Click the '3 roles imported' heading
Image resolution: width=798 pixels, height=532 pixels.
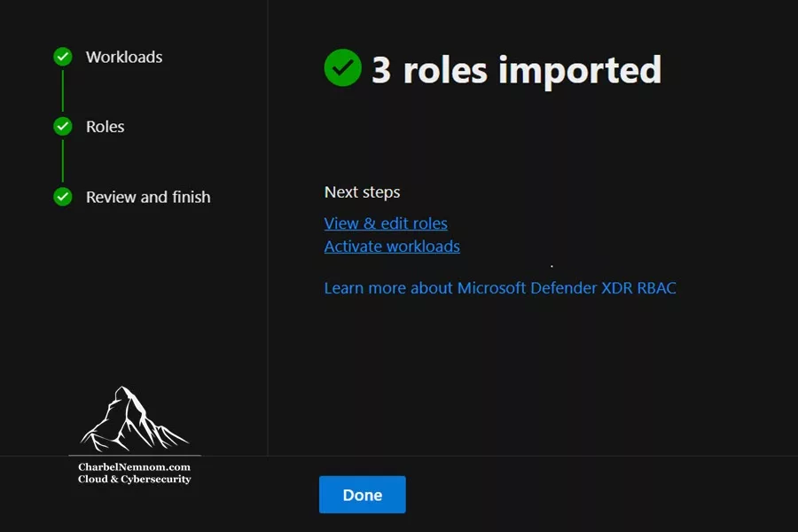(x=517, y=70)
